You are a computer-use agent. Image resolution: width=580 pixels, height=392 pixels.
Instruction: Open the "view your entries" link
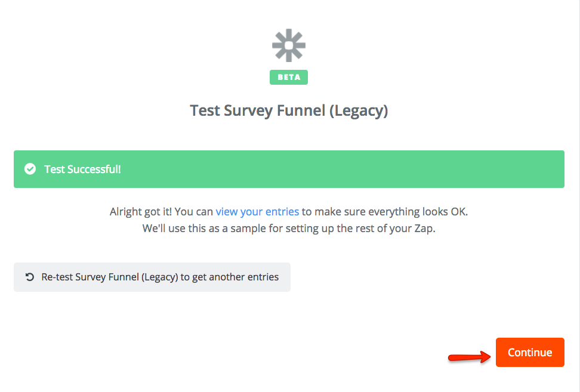pos(257,211)
